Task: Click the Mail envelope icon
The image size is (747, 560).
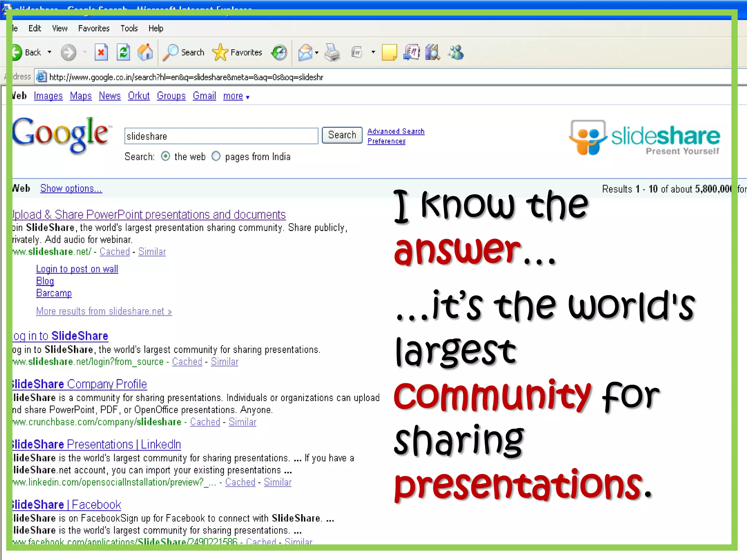Action: (305, 52)
